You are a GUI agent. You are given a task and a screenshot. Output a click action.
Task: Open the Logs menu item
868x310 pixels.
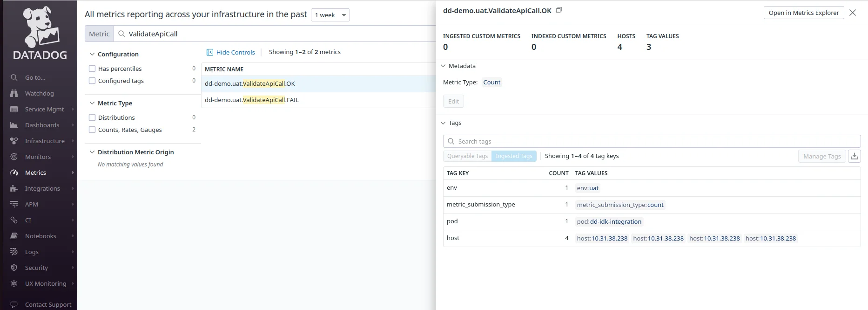click(32, 252)
